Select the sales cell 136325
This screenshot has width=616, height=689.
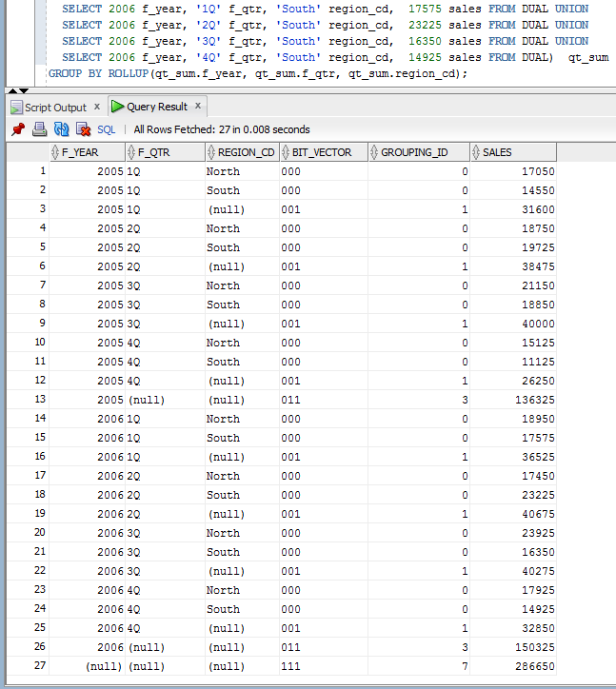pyautogui.click(x=513, y=400)
